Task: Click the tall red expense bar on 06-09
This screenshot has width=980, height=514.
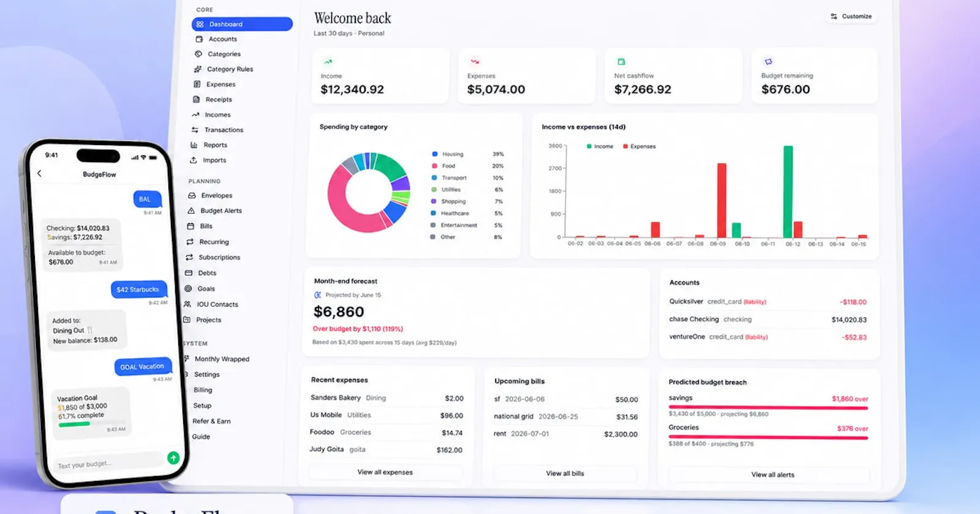Action: point(722,200)
